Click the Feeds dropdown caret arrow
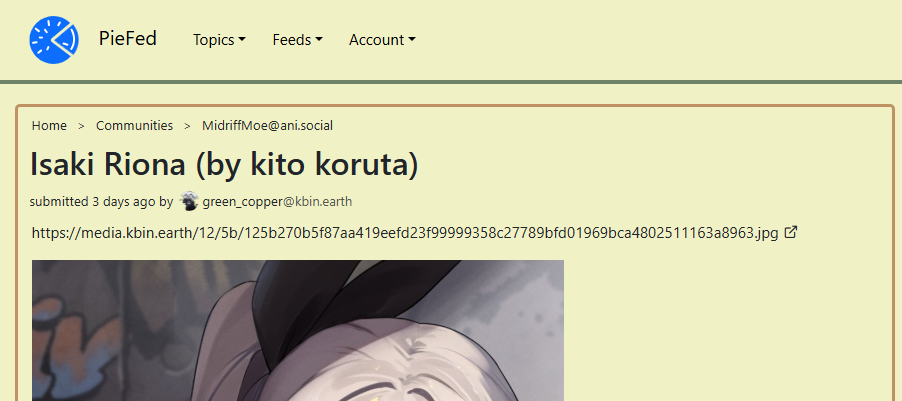 [x=319, y=40]
